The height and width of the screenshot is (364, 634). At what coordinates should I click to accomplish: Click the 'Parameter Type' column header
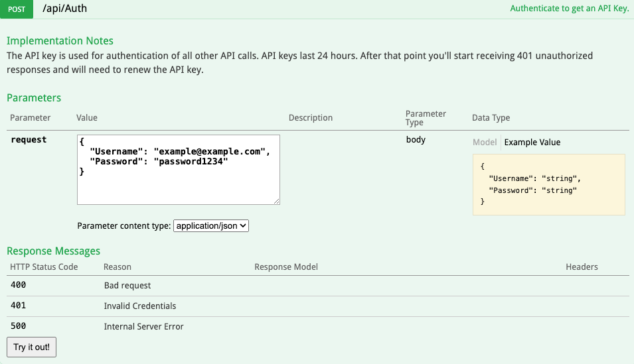click(426, 118)
